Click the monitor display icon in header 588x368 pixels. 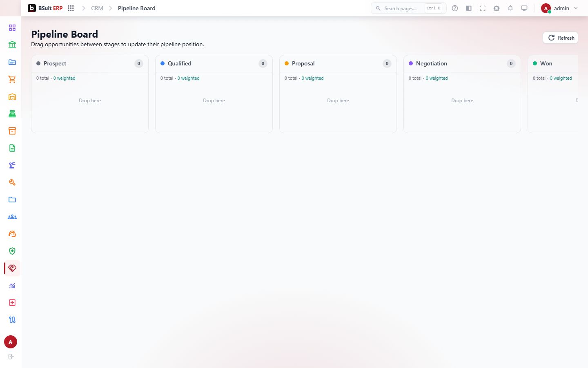[x=524, y=8]
